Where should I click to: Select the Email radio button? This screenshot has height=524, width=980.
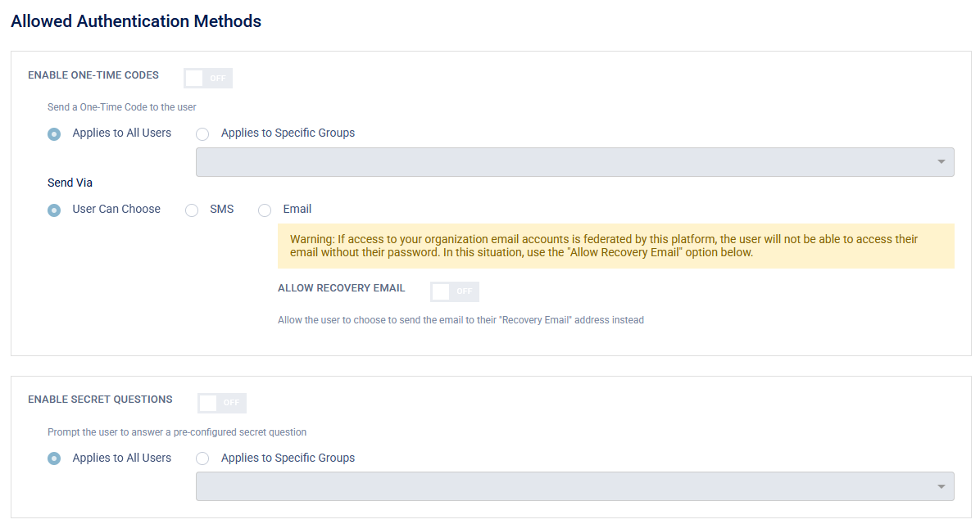click(x=265, y=210)
